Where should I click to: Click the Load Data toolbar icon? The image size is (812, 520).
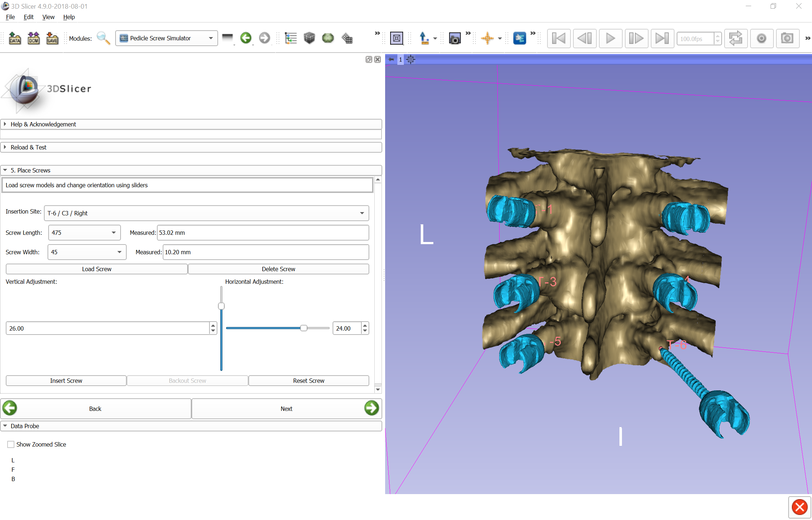pos(15,38)
